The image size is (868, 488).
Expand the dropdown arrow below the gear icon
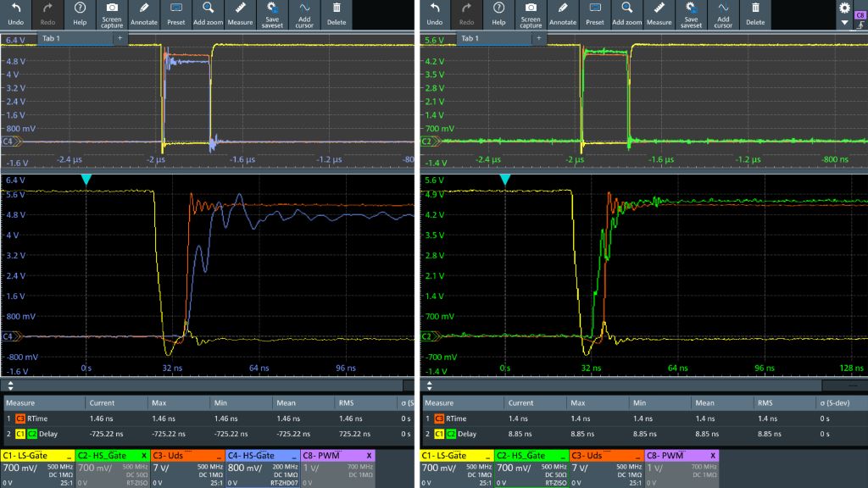pyautogui.click(x=843, y=23)
